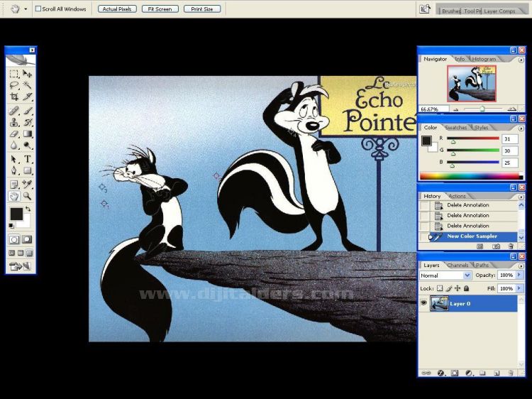Select the Pen tool

[14, 170]
